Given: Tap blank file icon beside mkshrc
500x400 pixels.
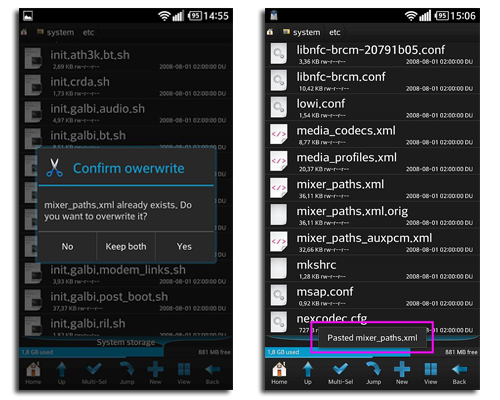Looking at the screenshot, I should coord(279,268).
